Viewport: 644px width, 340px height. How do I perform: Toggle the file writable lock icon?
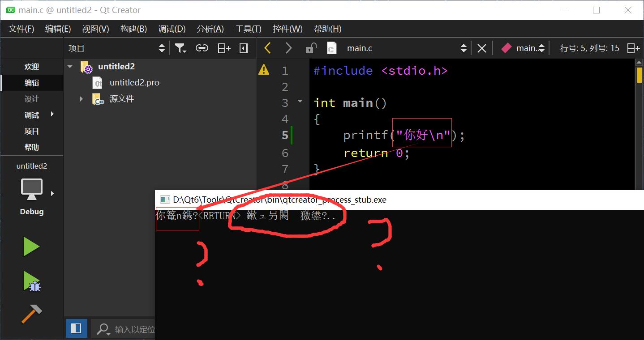coord(311,48)
